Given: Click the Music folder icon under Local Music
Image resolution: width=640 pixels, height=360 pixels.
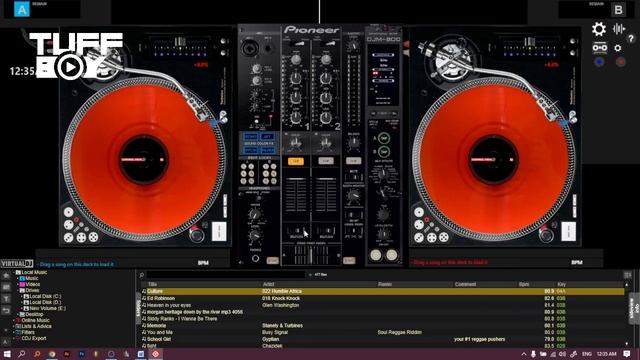Looking at the screenshot, I should pyautogui.click(x=22, y=278).
